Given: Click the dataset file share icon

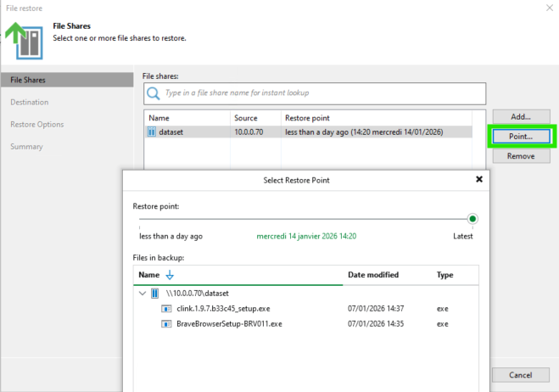Looking at the screenshot, I should click(x=152, y=132).
